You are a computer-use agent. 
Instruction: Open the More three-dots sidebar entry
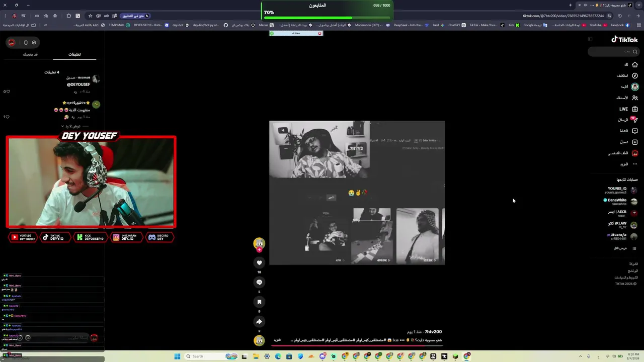pyautogui.click(x=635, y=164)
